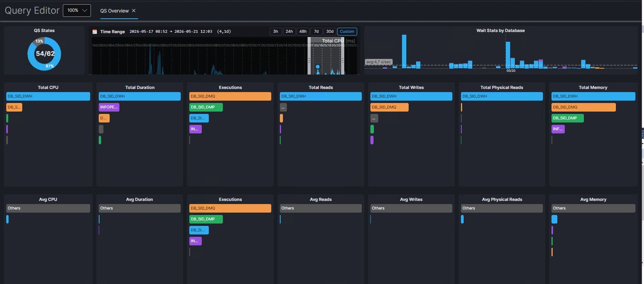Select orange DB_SID_DMQ bar in Total Writes
This screenshot has width=644, height=284.
click(x=390, y=107)
